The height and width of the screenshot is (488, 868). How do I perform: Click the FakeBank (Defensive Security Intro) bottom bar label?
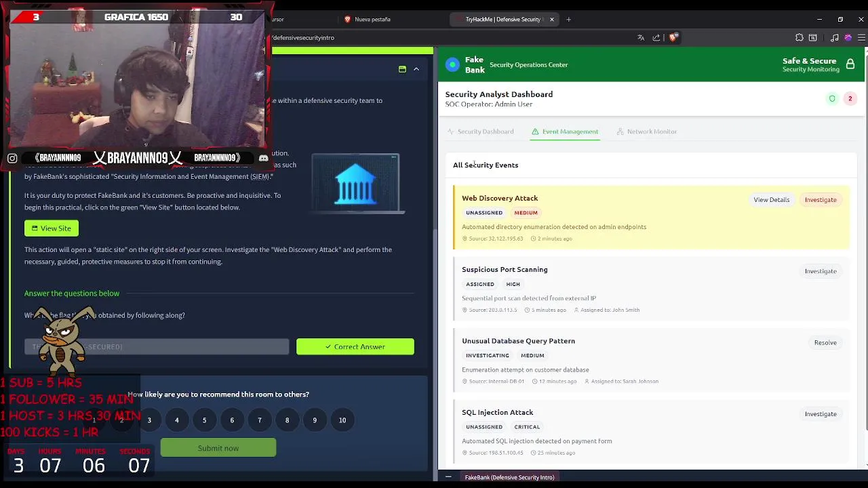coord(509,477)
